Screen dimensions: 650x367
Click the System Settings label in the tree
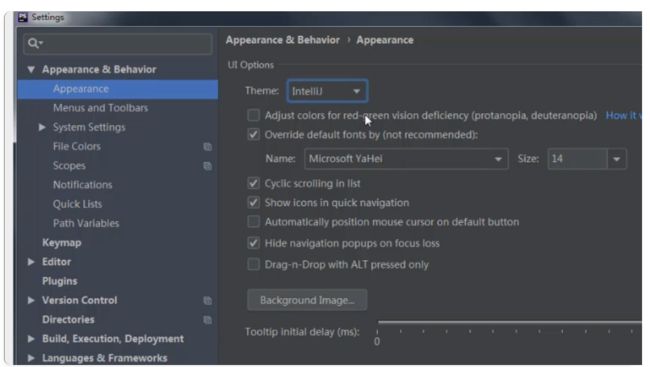coord(89,127)
